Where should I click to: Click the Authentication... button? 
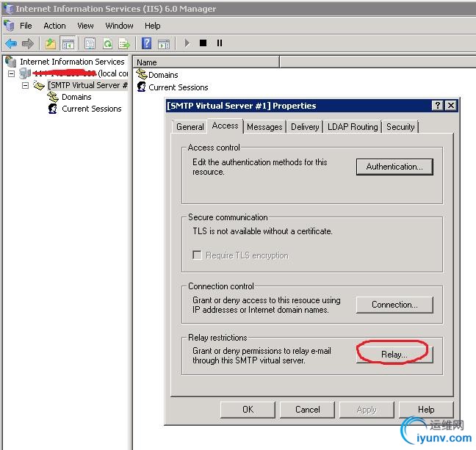coord(394,167)
